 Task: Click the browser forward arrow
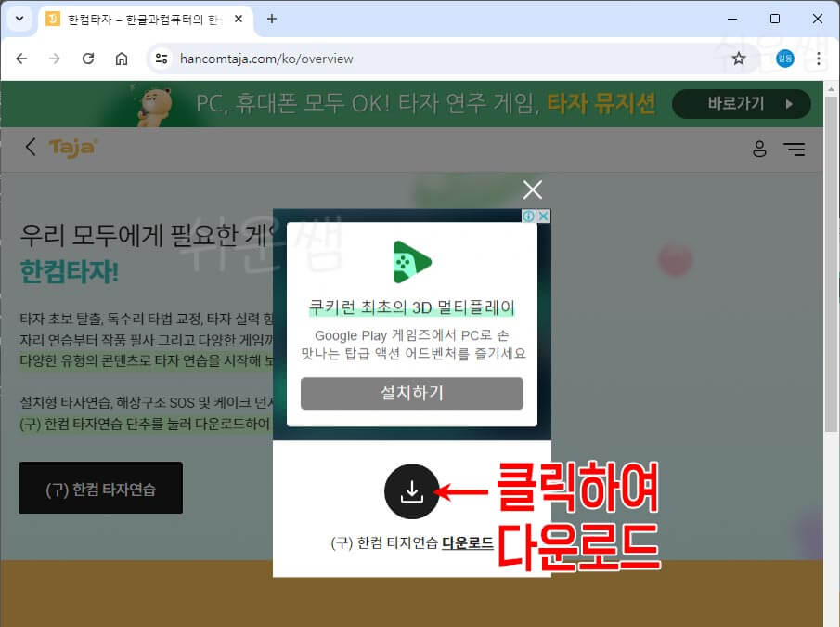pyautogui.click(x=55, y=59)
